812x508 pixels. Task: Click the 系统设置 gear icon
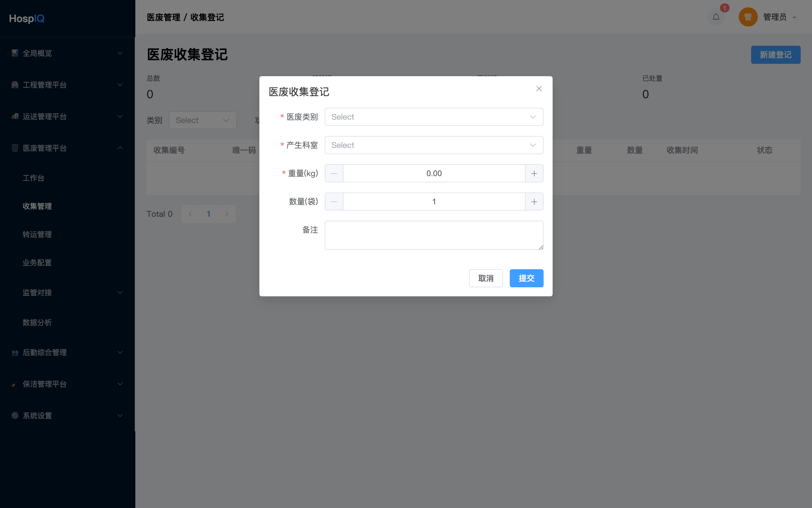point(15,416)
